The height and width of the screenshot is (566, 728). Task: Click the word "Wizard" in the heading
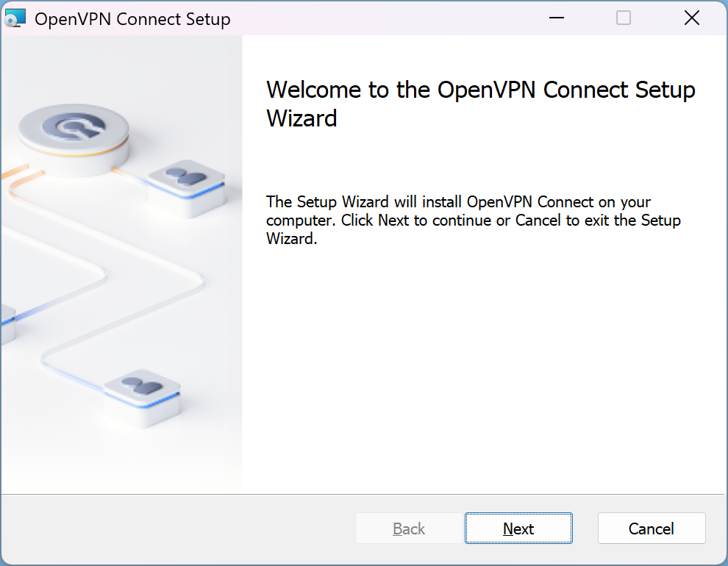tap(301, 118)
